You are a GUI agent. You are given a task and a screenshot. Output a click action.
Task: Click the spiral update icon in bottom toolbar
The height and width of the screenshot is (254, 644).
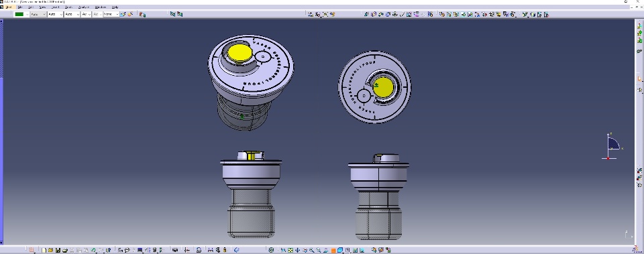point(271,250)
